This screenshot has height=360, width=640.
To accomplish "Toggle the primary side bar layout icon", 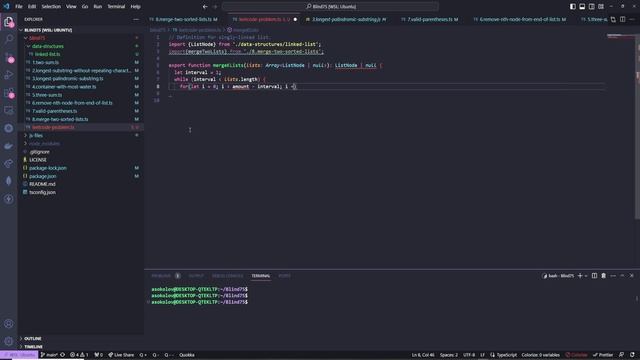I will [573, 7].
